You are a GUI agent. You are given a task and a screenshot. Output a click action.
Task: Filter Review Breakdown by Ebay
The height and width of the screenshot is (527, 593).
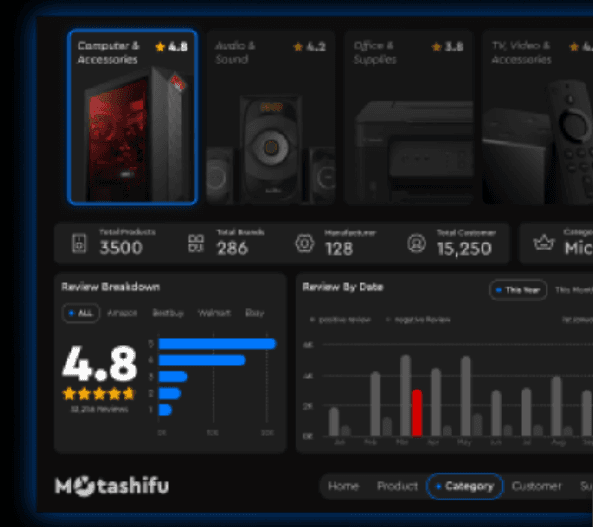(x=255, y=313)
